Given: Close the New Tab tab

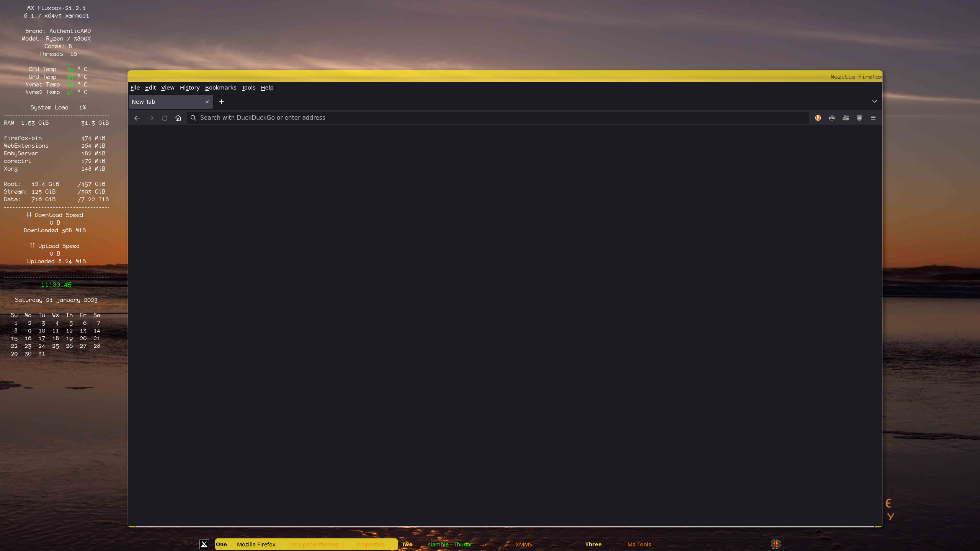Looking at the screenshot, I should (x=207, y=102).
